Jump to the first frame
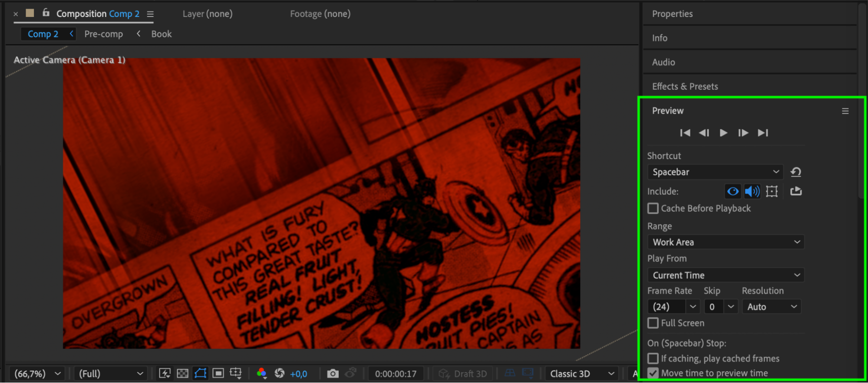This screenshot has width=868, height=383. [x=685, y=133]
